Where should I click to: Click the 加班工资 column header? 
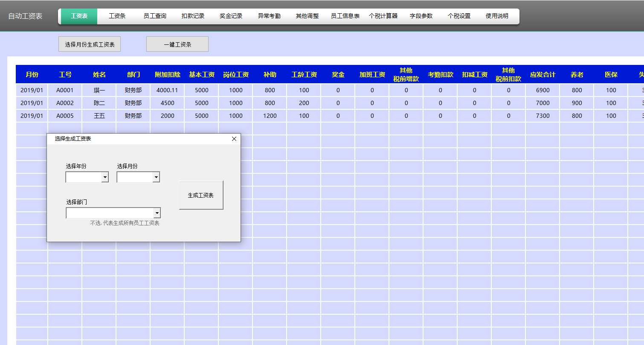click(x=372, y=75)
